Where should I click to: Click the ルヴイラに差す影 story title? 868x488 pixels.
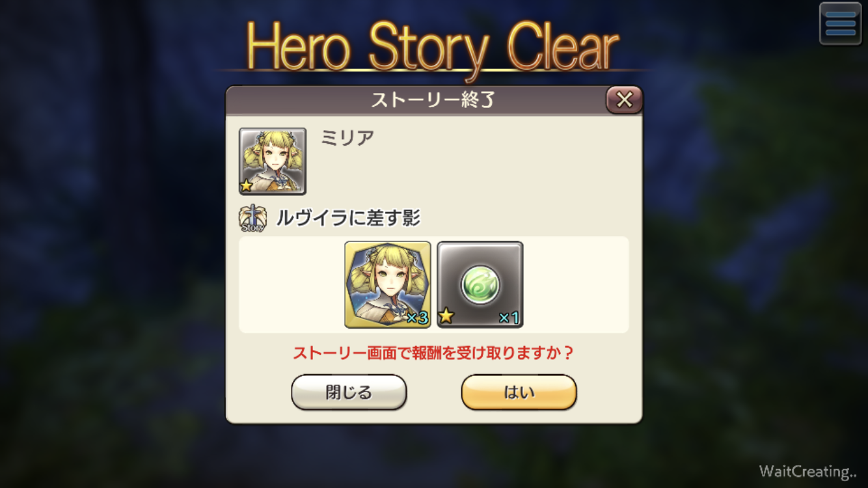point(348,219)
